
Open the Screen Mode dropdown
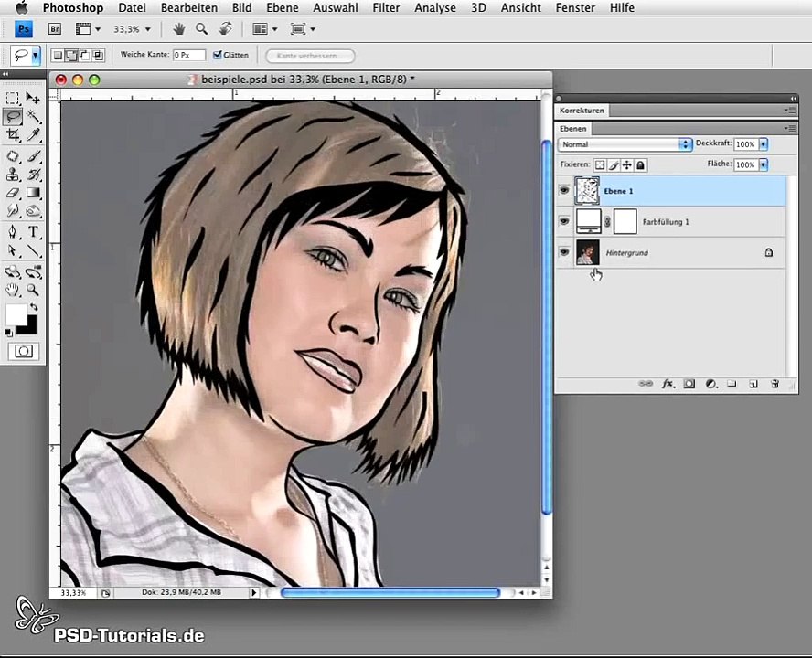(303, 29)
